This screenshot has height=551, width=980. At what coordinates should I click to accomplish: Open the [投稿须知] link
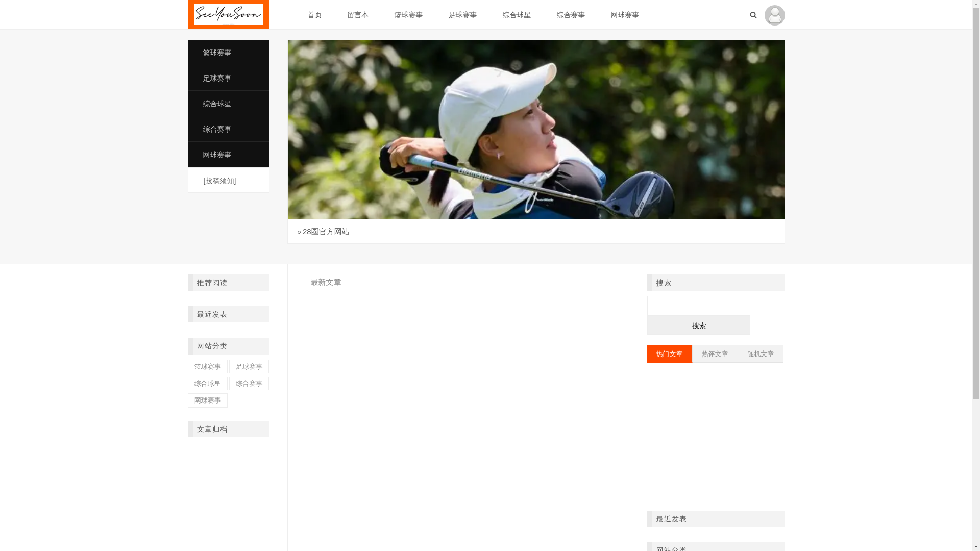pos(219,181)
